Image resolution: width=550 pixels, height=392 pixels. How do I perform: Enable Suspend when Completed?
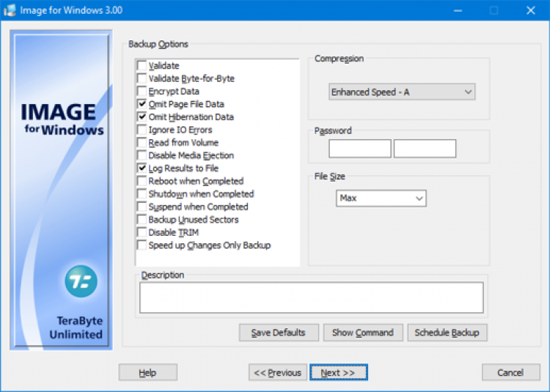[x=142, y=207]
